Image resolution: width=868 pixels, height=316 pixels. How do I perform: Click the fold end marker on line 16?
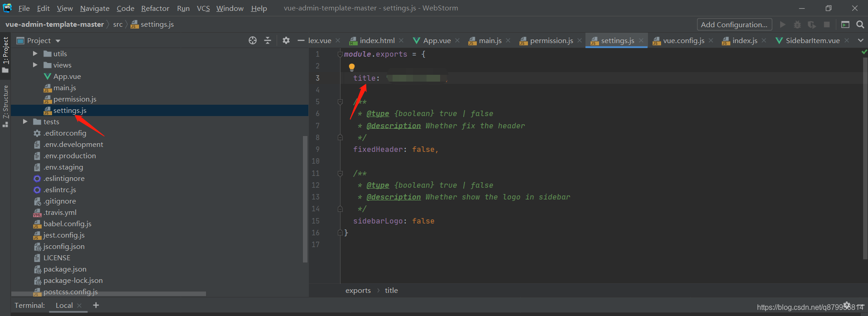pos(340,233)
